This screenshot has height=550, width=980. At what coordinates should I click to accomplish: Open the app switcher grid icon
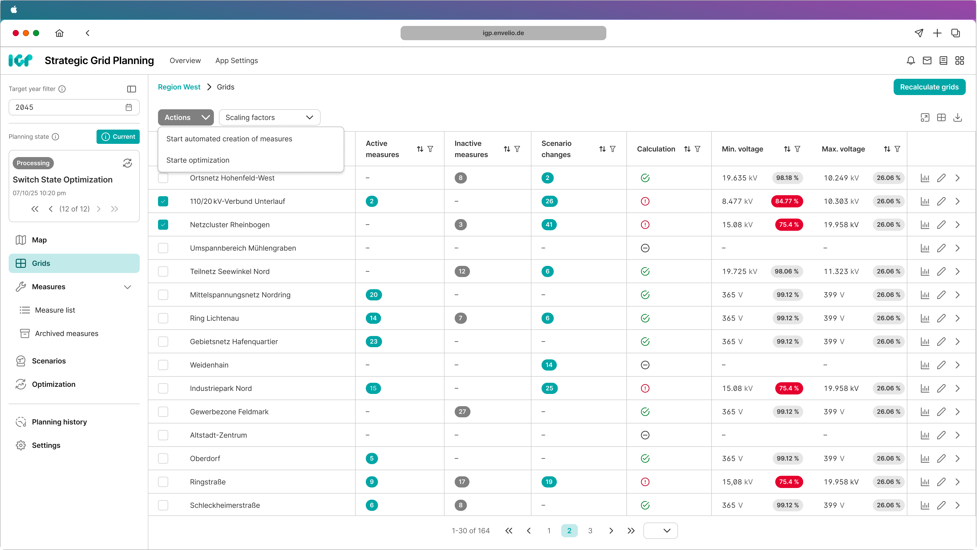click(x=960, y=60)
